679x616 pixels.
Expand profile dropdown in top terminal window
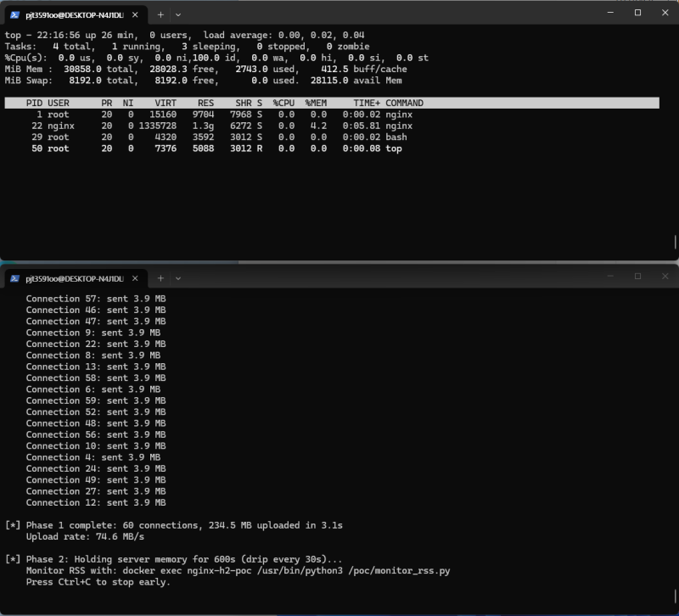178,14
